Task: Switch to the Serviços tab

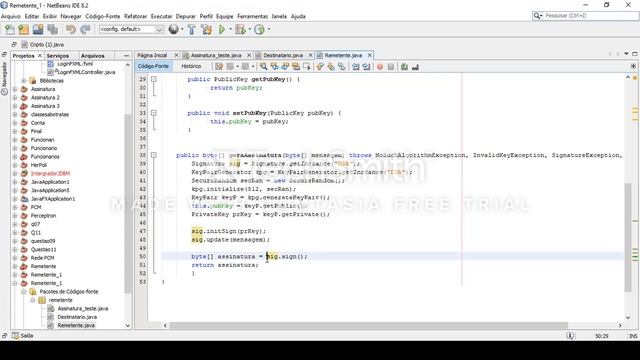Action: 58,56
